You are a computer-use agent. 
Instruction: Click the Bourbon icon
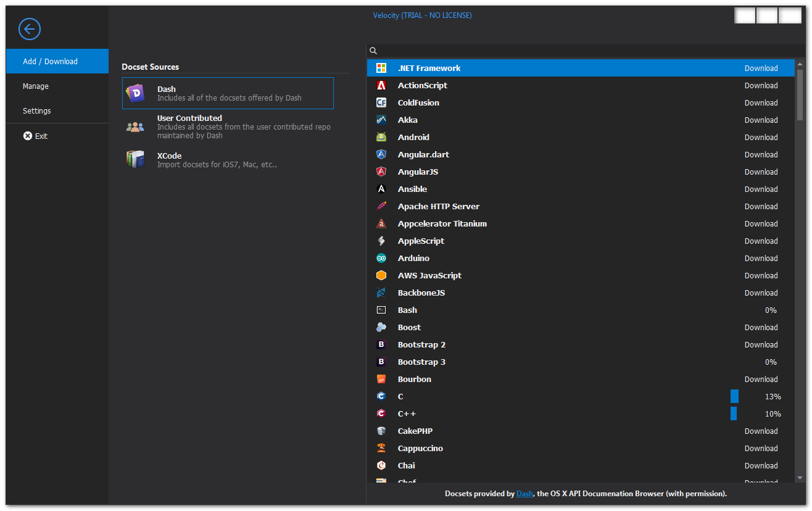[x=381, y=379]
